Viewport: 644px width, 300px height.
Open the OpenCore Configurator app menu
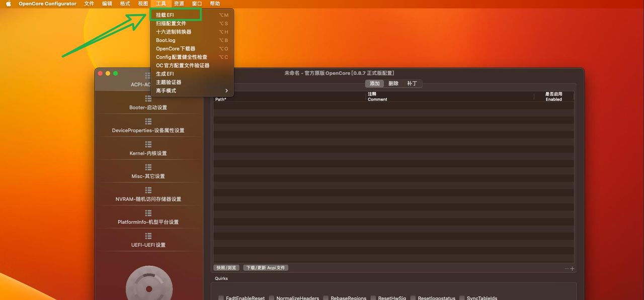[x=48, y=4]
